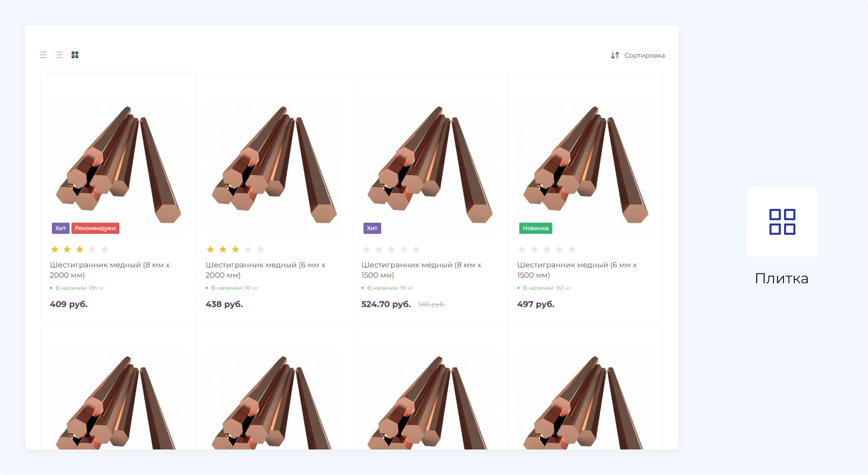Click the sort arrows icon
This screenshot has height=475, width=868.
coord(615,55)
